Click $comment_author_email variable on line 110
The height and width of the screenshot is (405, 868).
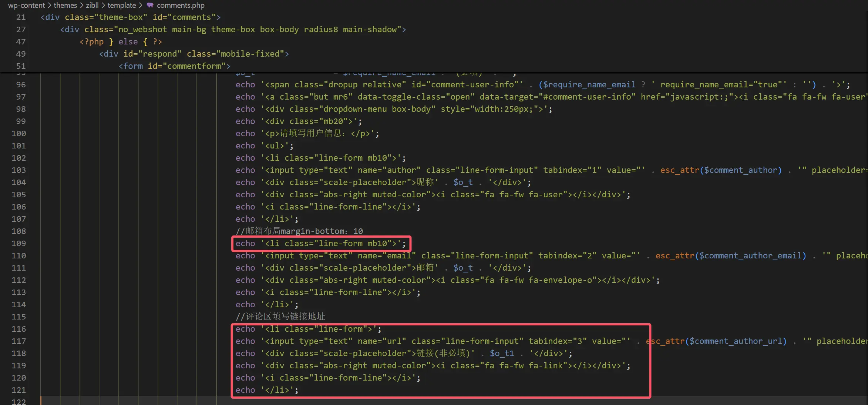coord(750,256)
